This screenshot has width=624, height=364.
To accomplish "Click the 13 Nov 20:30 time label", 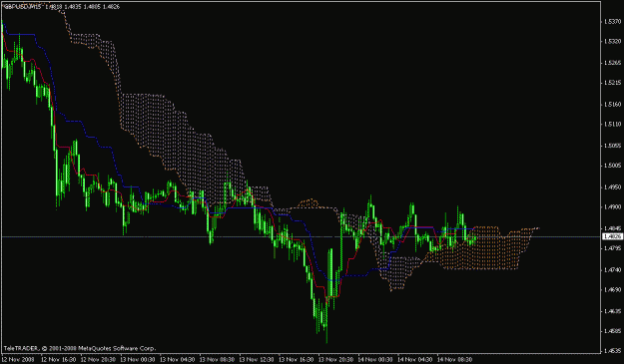I will tap(335, 359).
